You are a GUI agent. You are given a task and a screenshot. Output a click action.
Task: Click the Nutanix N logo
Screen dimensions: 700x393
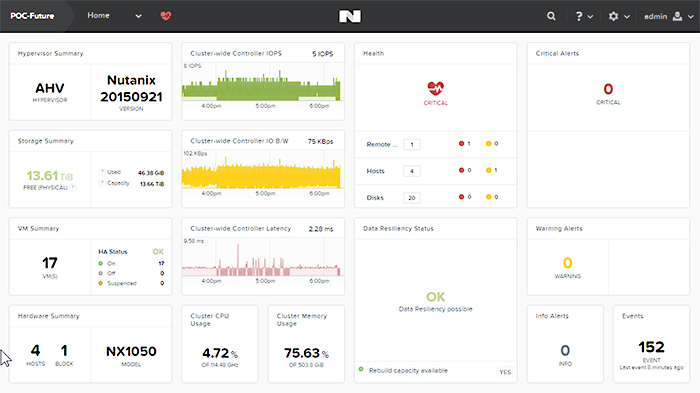350,17
